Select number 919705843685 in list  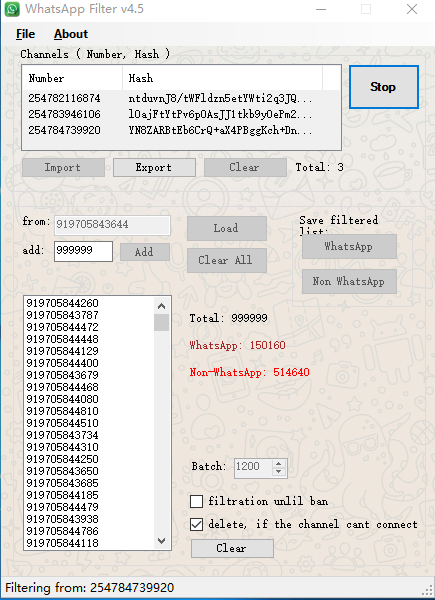62,483
